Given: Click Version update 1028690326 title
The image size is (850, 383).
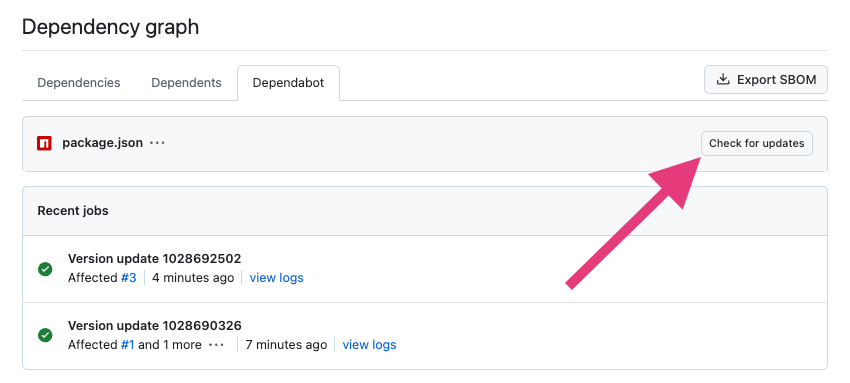Looking at the screenshot, I should pos(154,326).
